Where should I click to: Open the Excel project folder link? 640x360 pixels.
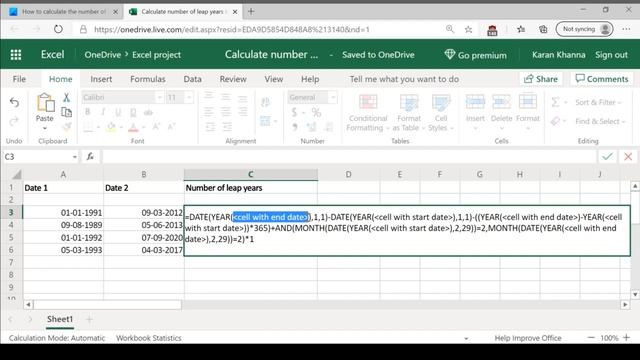[x=156, y=55]
